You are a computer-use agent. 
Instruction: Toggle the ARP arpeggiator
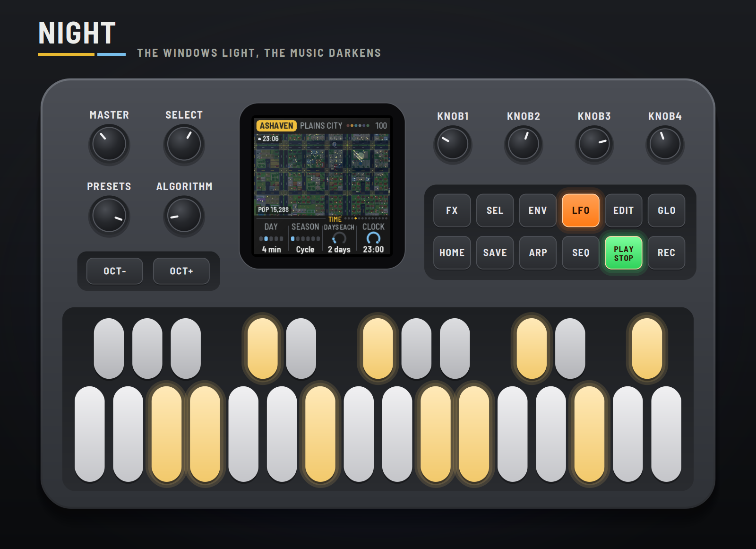(538, 253)
